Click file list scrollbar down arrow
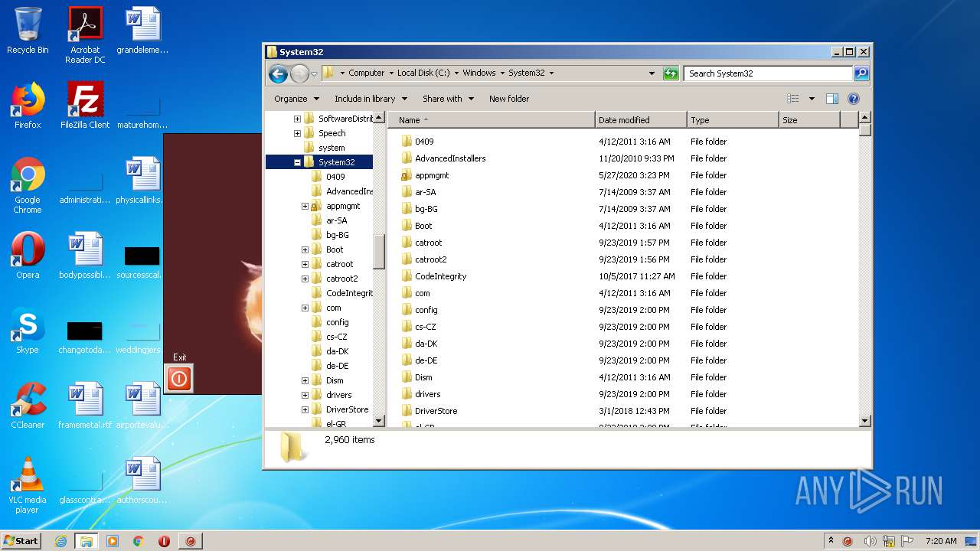Image resolution: width=980 pixels, height=551 pixels. click(865, 421)
